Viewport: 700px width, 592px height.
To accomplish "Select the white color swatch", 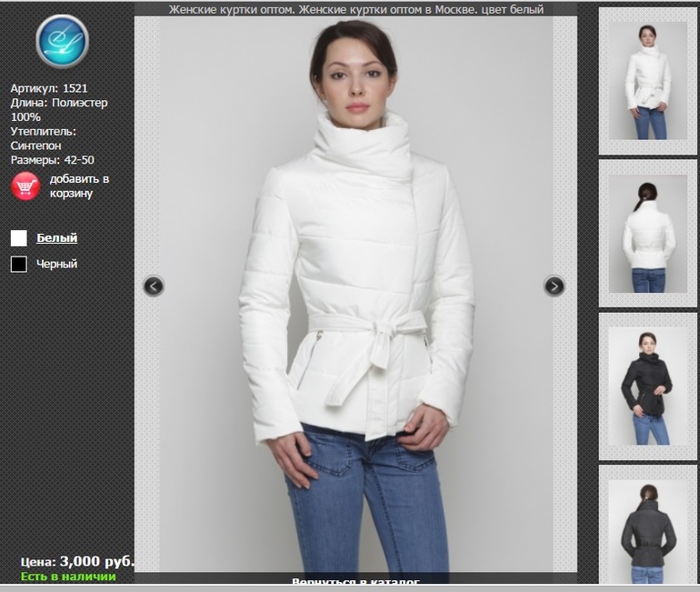I will [x=18, y=238].
